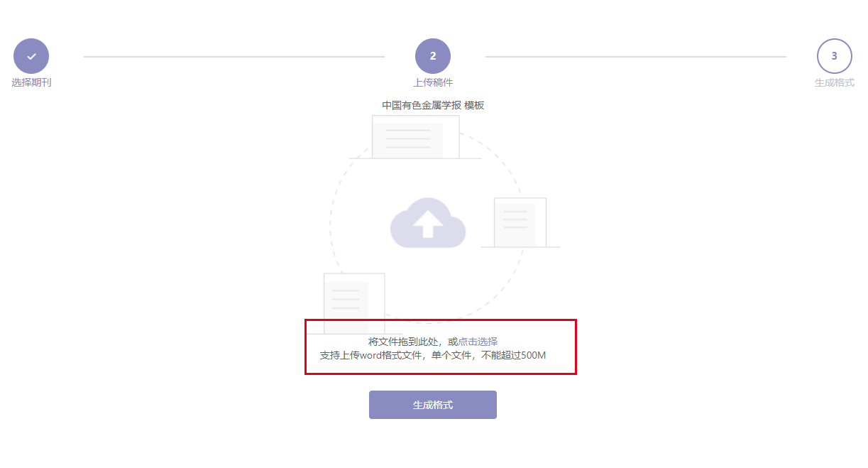Click the 选择期刊 step label
The width and height of the screenshot is (868, 468).
(x=31, y=82)
